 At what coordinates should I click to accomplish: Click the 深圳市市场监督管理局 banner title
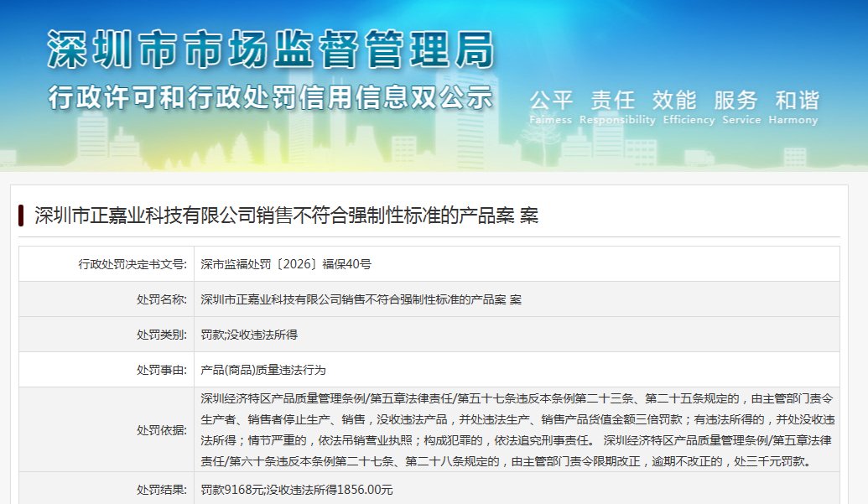270,49
